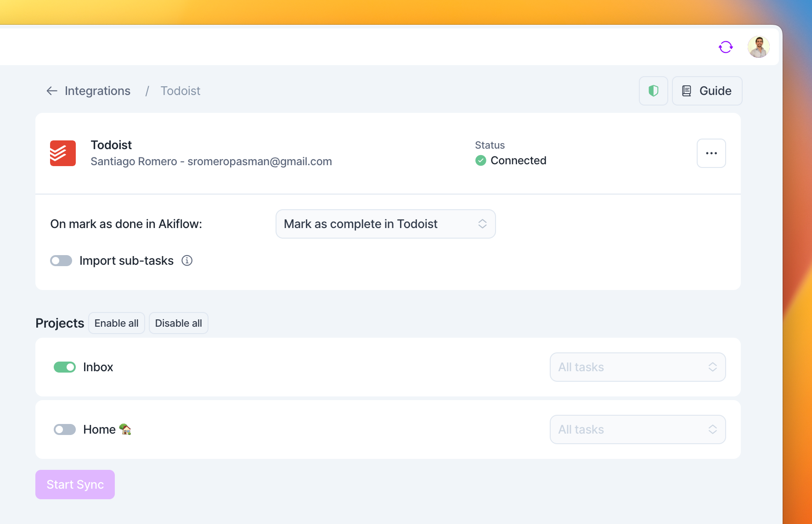Click the Import sub-tasks info icon

point(187,261)
